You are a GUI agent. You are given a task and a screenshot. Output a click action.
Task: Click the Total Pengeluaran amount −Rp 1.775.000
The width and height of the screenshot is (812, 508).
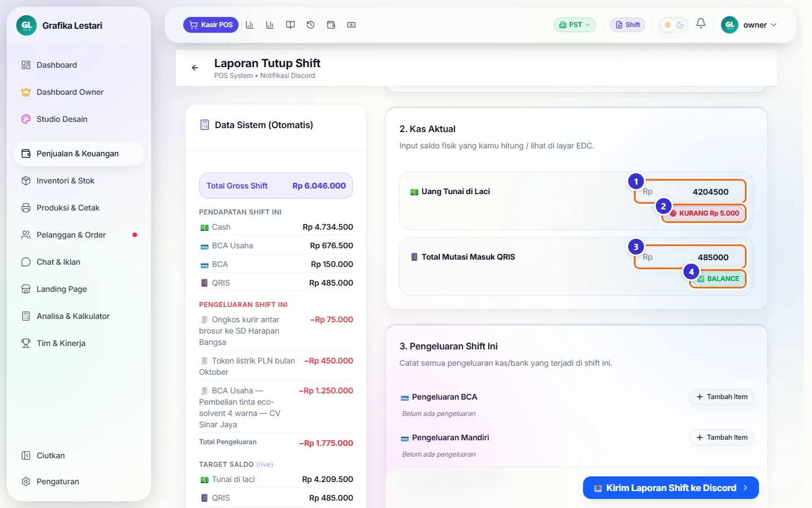(x=326, y=443)
